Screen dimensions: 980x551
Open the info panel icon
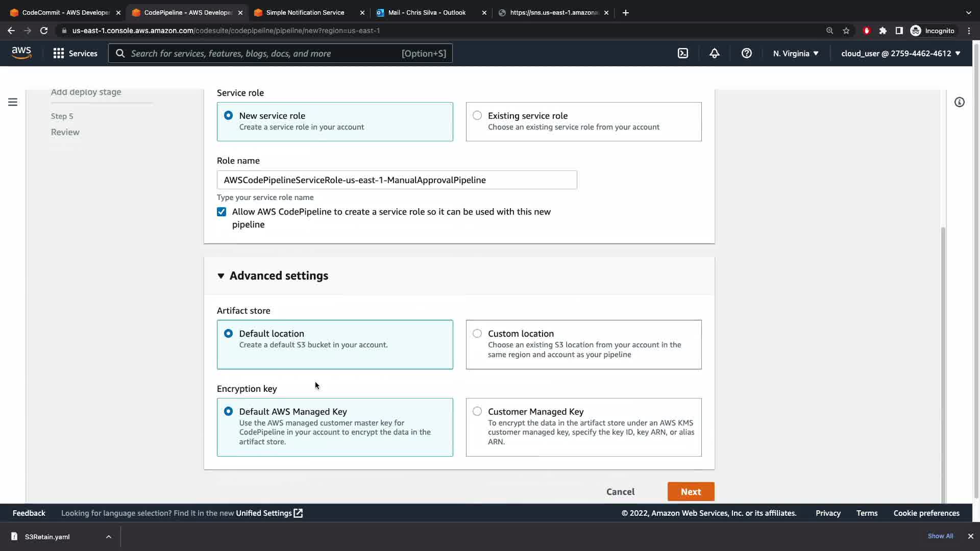pyautogui.click(x=960, y=102)
